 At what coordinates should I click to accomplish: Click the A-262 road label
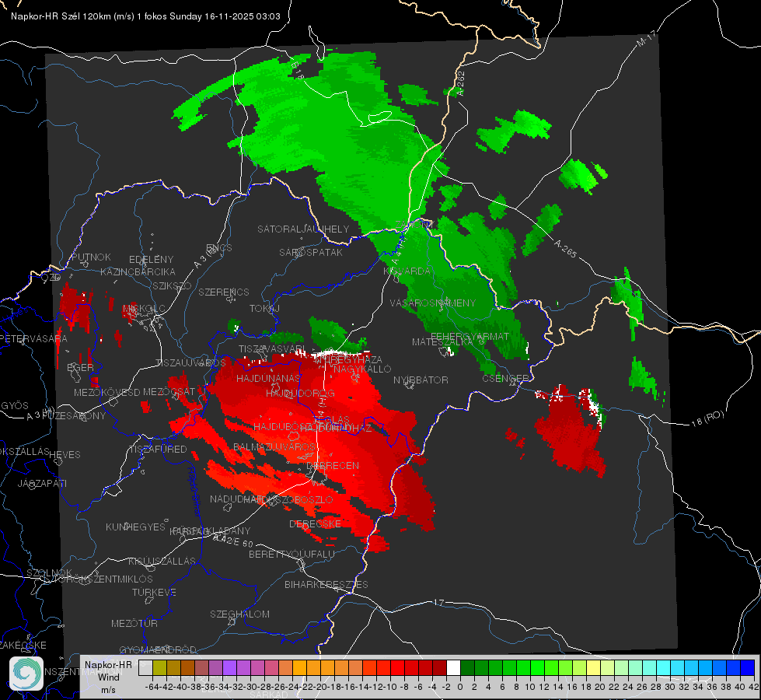coord(461,83)
